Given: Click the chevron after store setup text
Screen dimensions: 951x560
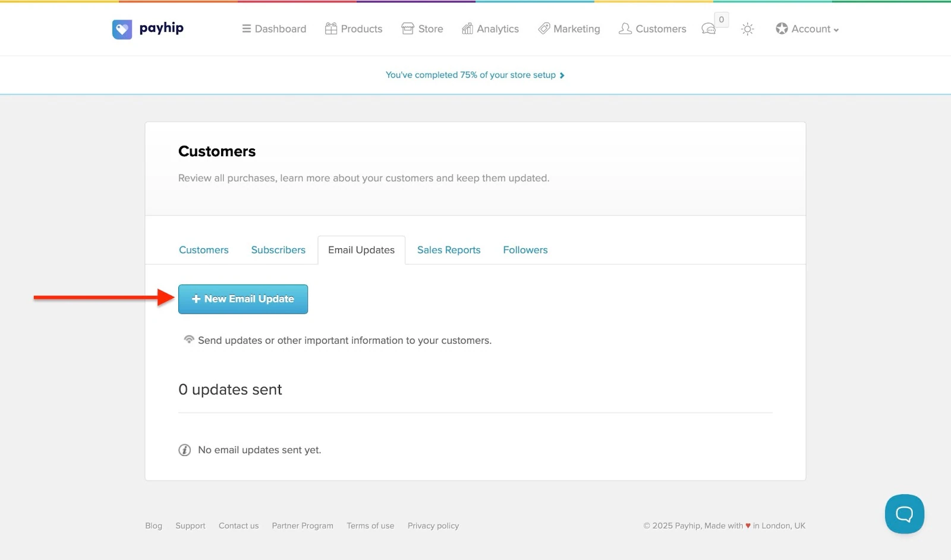Looking at the screenshot, I should pos(562,75).
